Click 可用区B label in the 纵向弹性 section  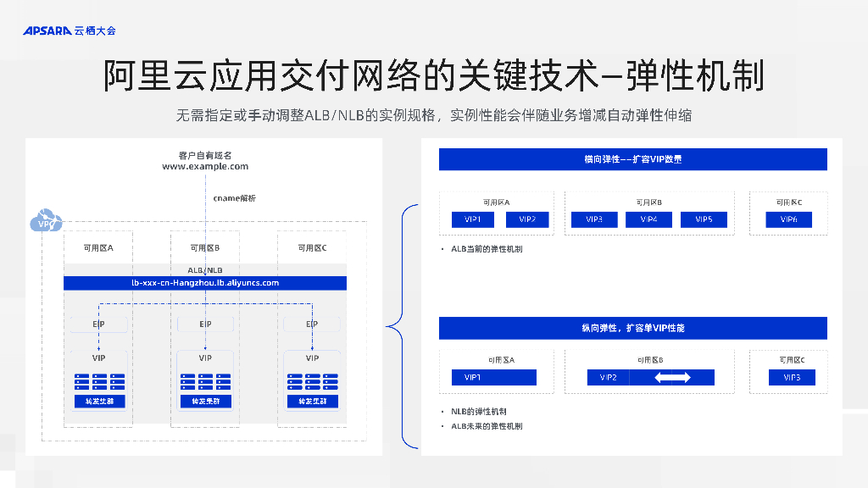coord(650,360)
